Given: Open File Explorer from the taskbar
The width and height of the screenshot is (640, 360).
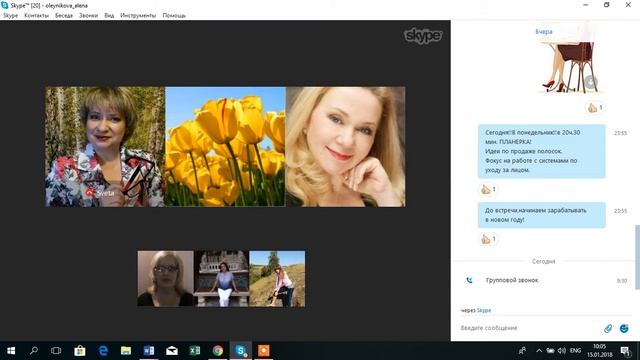Looking at the screenshot, I should [126, 351].
